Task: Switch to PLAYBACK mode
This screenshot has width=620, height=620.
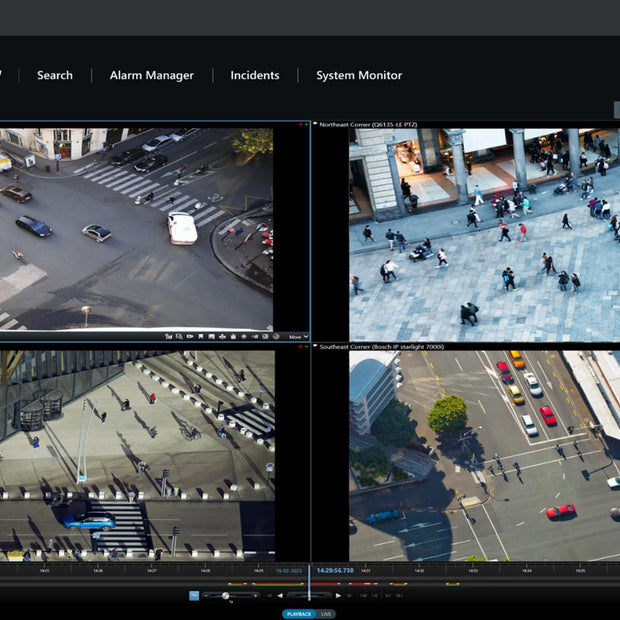Action: 299,614
